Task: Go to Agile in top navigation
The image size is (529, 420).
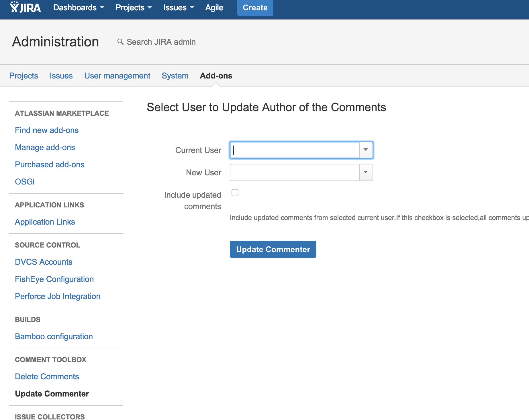Action: pyautogui.click(x=214, y=7)
